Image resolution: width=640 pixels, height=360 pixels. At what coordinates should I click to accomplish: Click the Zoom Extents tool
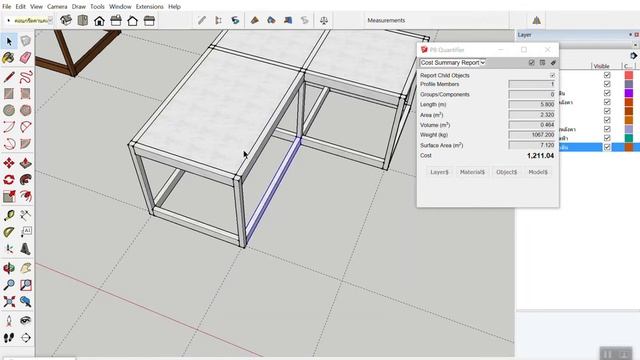9,302
